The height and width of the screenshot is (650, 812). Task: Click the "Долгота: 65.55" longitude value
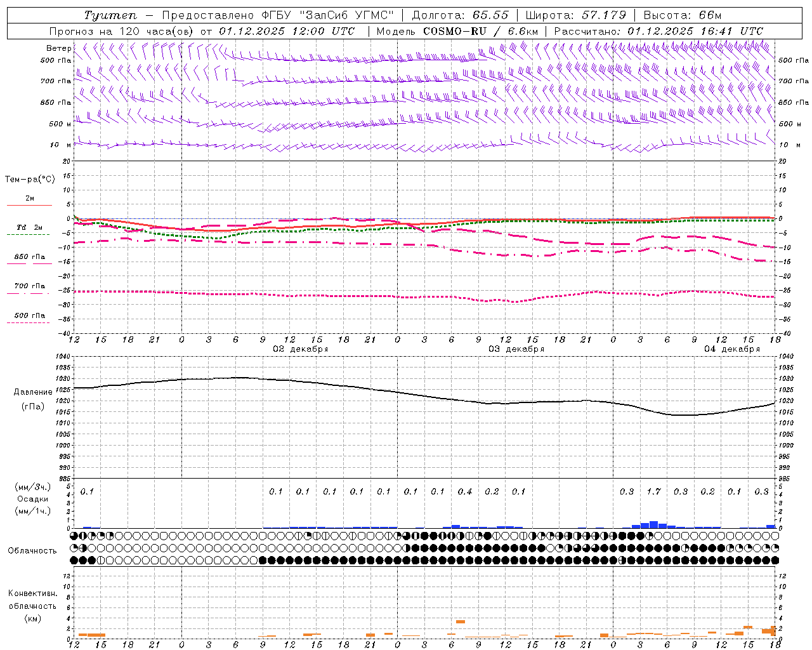(x=460, y=15)
